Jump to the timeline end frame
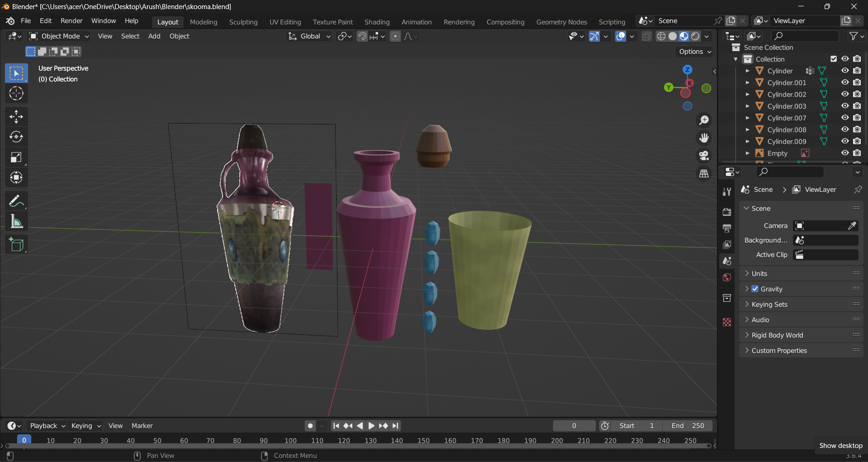This screenshot has width=868, height=462. pos(395,426)
